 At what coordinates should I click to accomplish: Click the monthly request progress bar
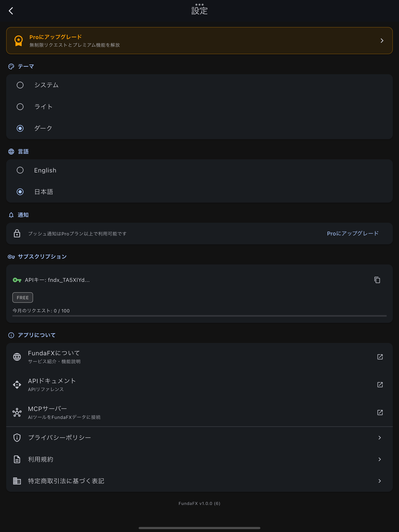pos(199,316)
